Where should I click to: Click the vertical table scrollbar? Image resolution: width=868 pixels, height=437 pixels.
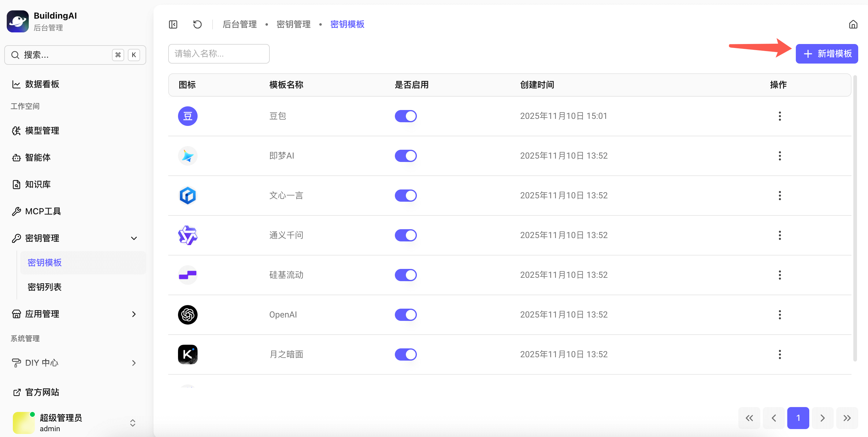point(855,219)
